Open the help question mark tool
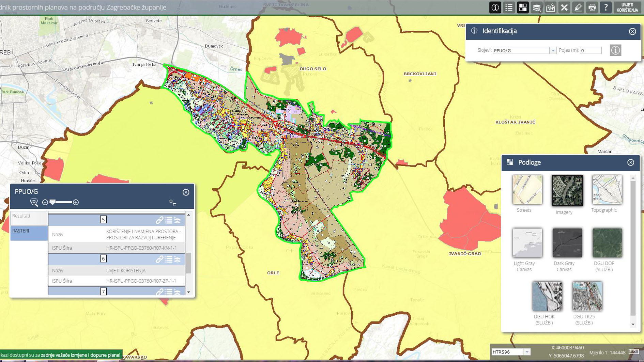 [606, 7]
